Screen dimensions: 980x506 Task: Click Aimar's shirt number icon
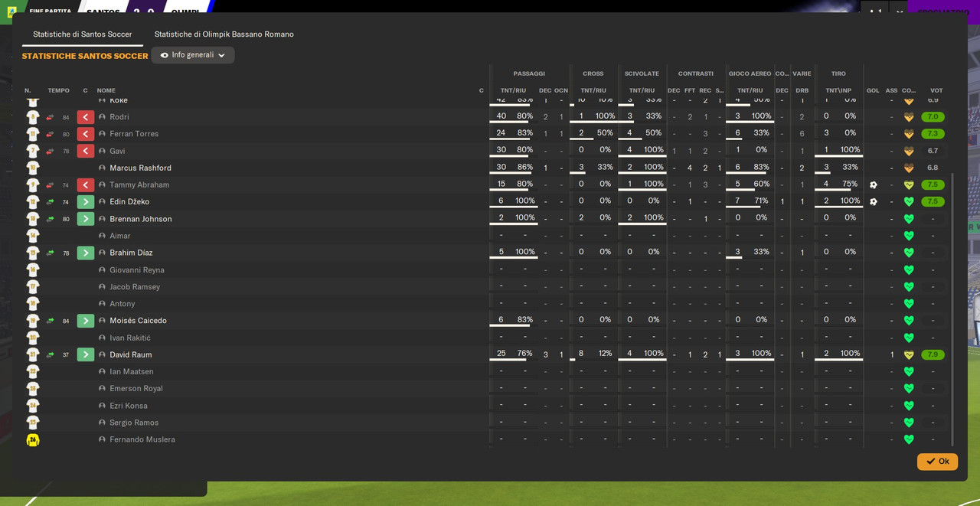pos(32,236)
